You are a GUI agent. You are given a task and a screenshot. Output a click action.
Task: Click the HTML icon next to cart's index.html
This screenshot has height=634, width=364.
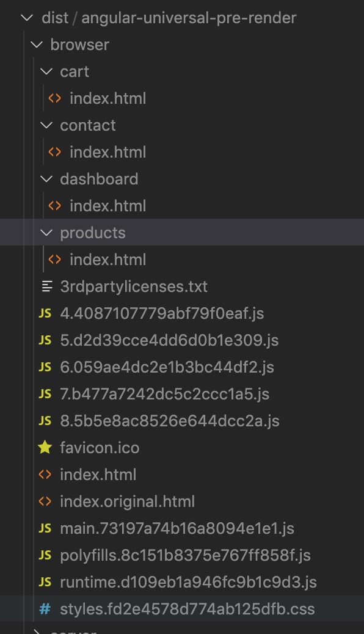point(56,98)
